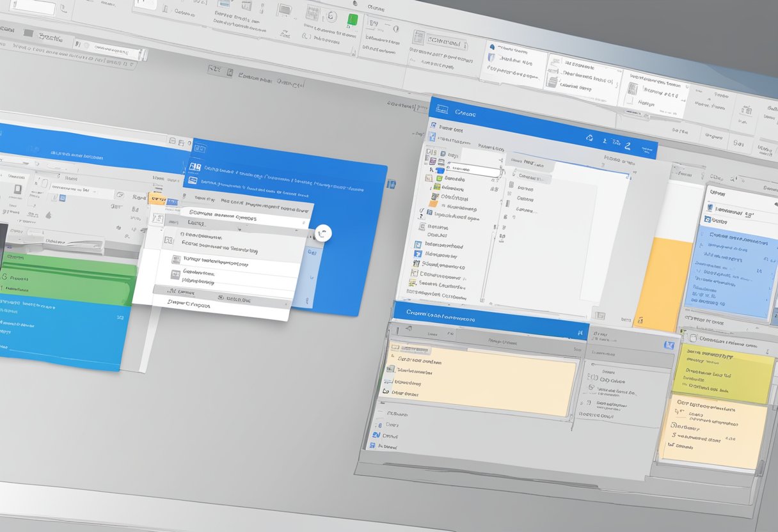The image size is (778, 532).
Task: Click the refresh icon in the white circle
Action: coord(322,233)
